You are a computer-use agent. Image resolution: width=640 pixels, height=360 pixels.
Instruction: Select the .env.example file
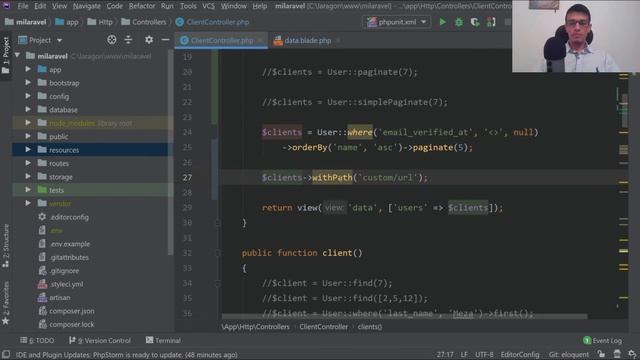pos(69,244)
